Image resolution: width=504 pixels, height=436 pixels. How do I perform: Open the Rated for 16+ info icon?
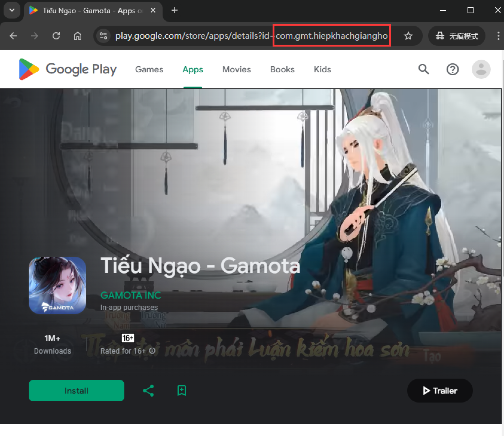coord(152,351)
